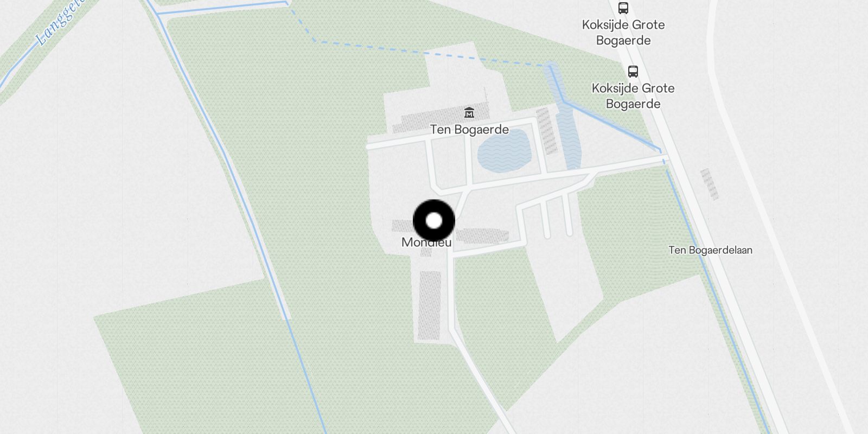Select the lower Koksijde Grote Bogaerde bus icon

coord(633,72)
